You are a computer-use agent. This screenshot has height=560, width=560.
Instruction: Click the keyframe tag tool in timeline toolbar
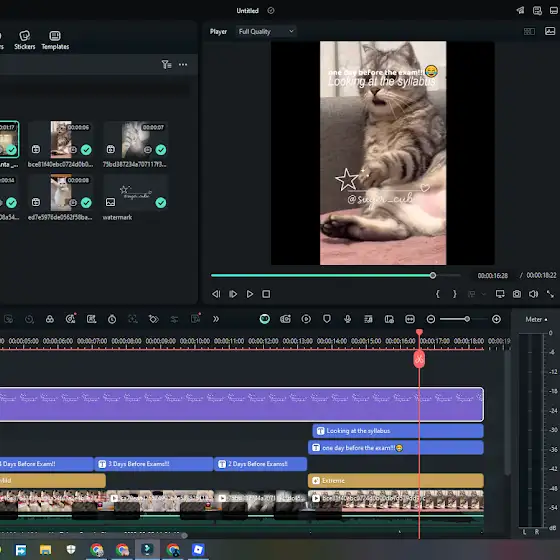pos(154,319)
